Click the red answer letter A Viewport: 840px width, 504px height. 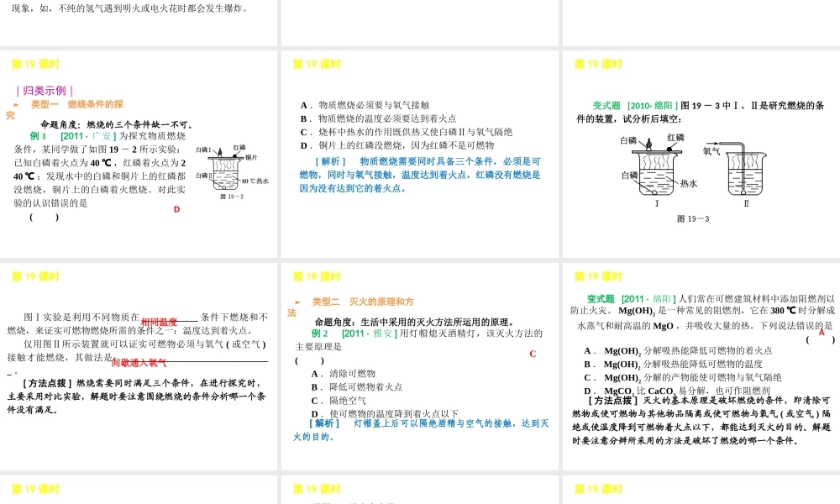coord(822,332)
